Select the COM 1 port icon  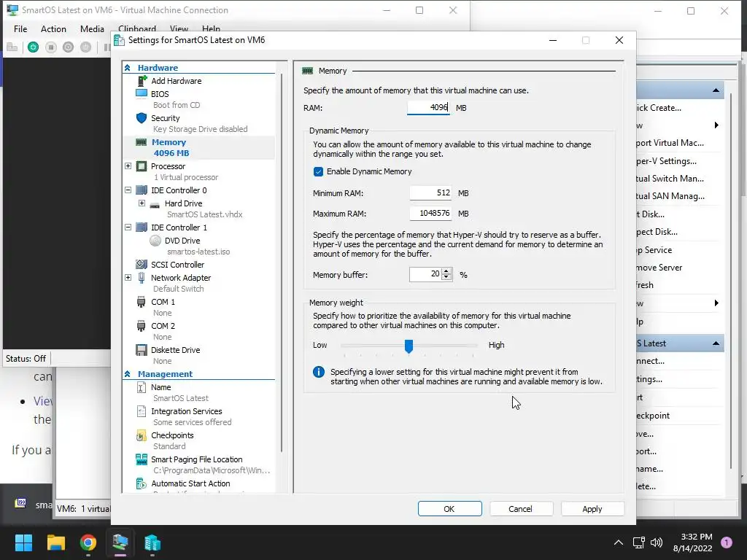coord(141,302)
